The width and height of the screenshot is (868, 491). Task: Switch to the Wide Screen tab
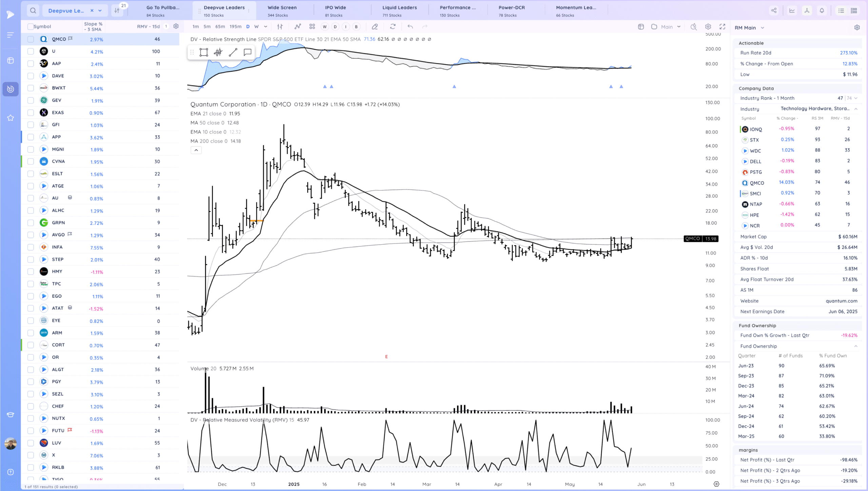[282, 11]
